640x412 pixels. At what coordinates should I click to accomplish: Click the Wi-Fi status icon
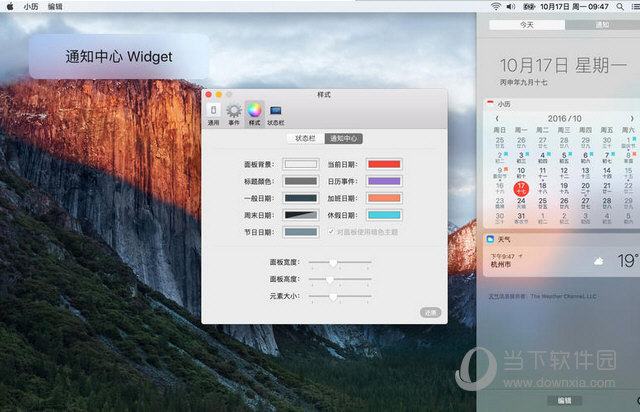click(x=496, y=7)
